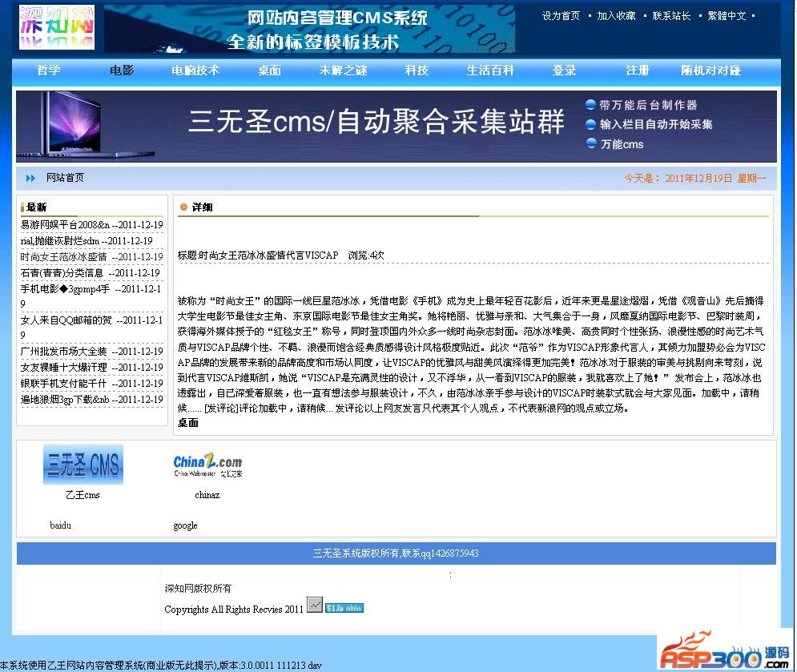Click the blue bullet beside 输入栏目自动开始采集
Screen dimensions: 797x672
pyautogui.click(x=590, y=124)
